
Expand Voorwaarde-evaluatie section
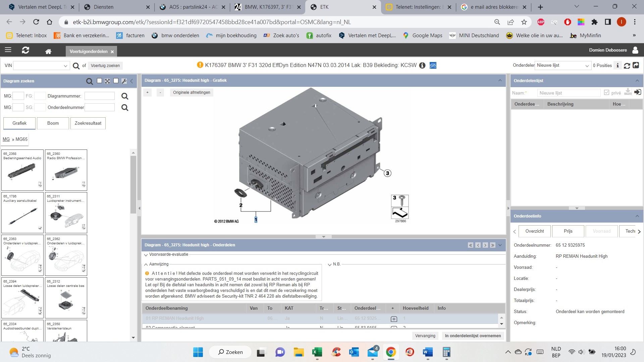[x=146, y=255]
